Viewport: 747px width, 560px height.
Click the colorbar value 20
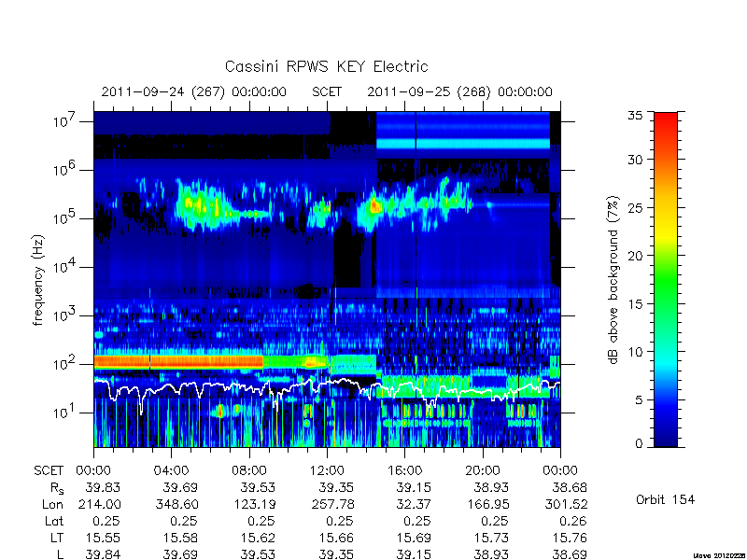[x=635, y=255]
